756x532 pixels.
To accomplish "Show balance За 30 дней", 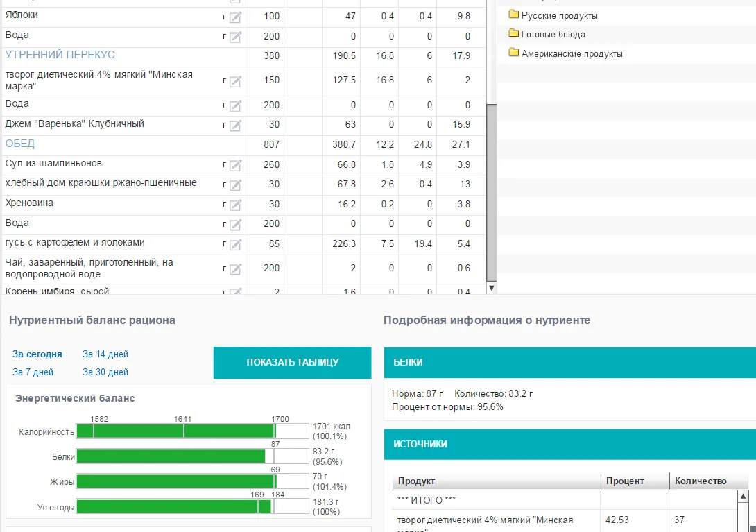I will [105, 372].
